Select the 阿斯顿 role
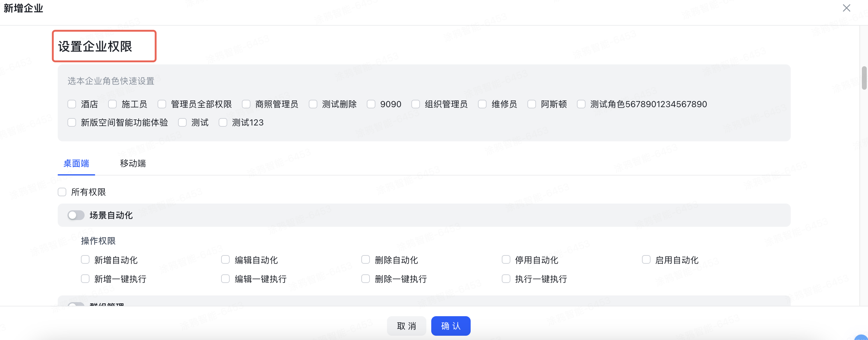Screen dimensions: 868x340 (531, 104)
